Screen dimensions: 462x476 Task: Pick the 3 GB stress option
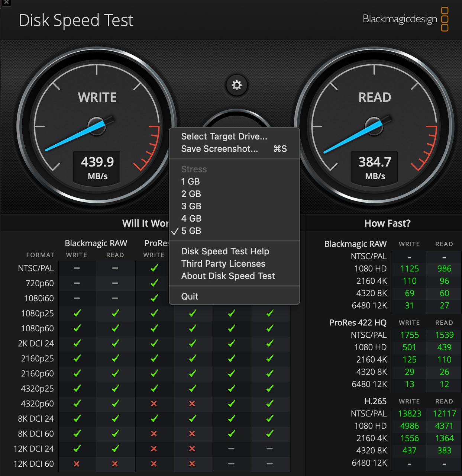[x=191, y=206]
